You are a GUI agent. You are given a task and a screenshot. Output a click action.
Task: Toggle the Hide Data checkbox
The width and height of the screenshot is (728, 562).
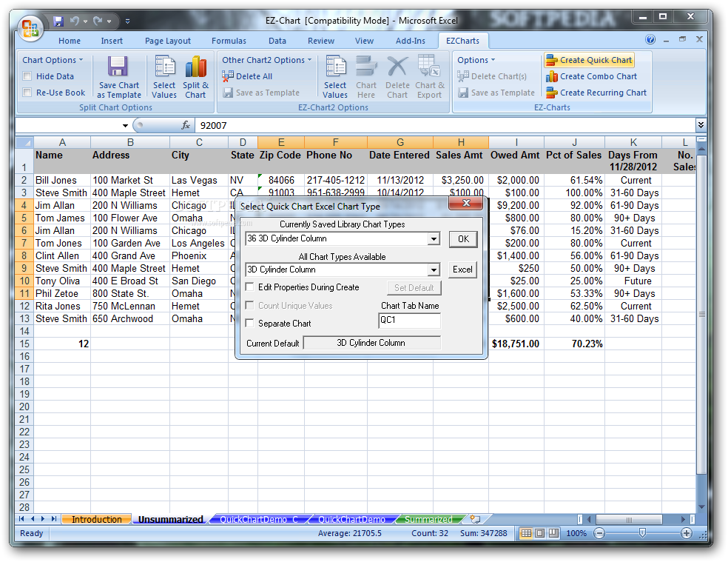click(27, 76)
